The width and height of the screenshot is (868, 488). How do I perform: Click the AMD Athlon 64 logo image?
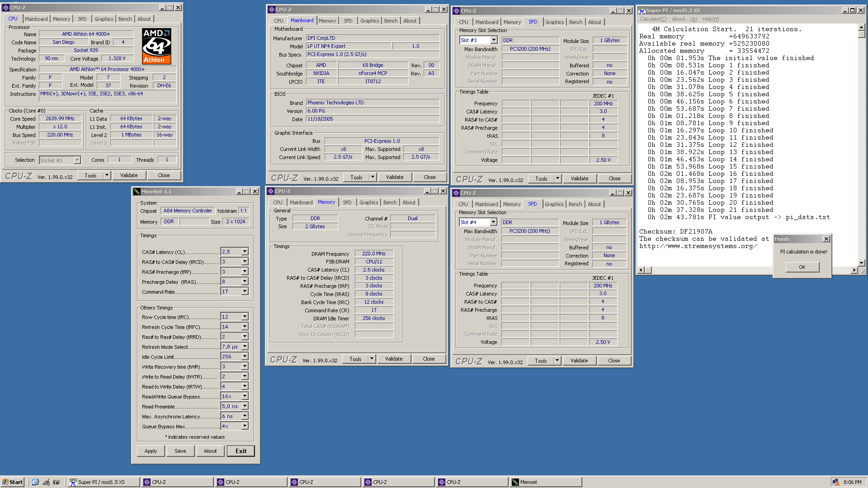pos(156,46)
